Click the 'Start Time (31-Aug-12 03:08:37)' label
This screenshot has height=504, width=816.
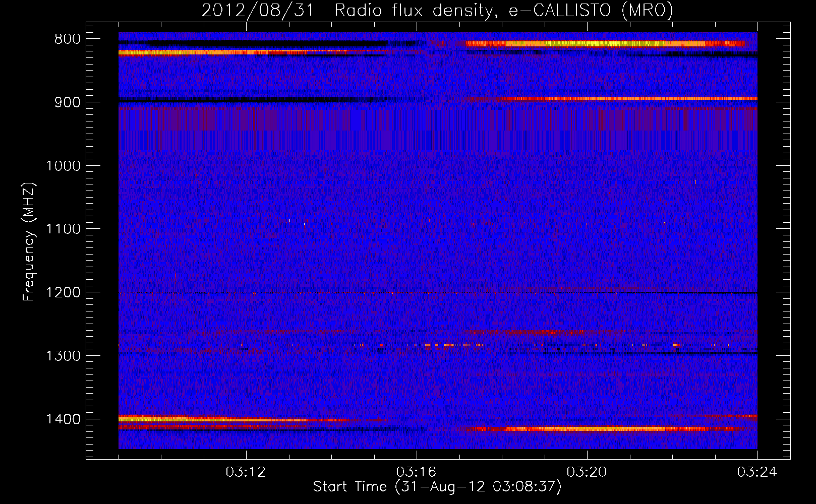437,487
